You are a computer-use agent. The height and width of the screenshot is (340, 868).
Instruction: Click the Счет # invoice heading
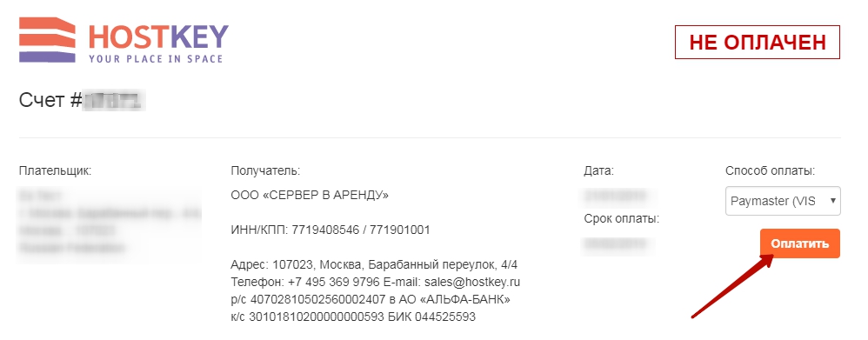(x=82, y=101)
